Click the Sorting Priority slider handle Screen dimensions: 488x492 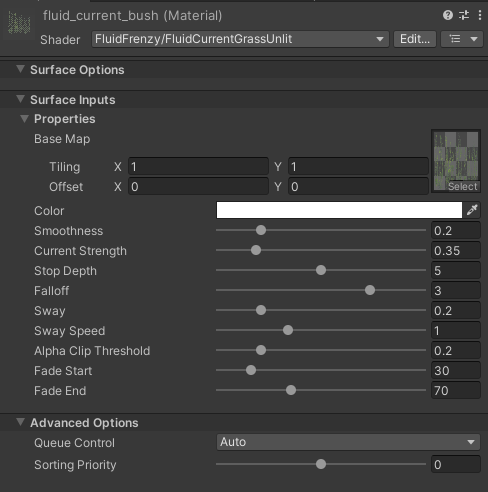pos(321,464)
